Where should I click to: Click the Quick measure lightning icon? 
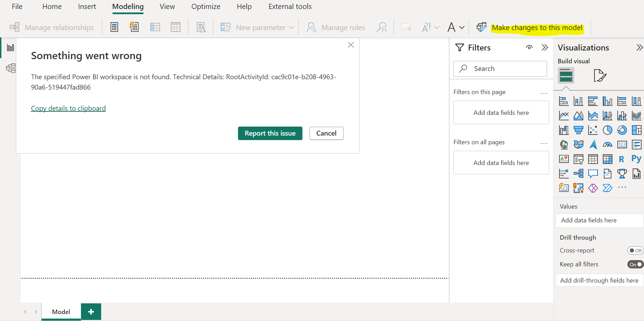tap(134, 27)
